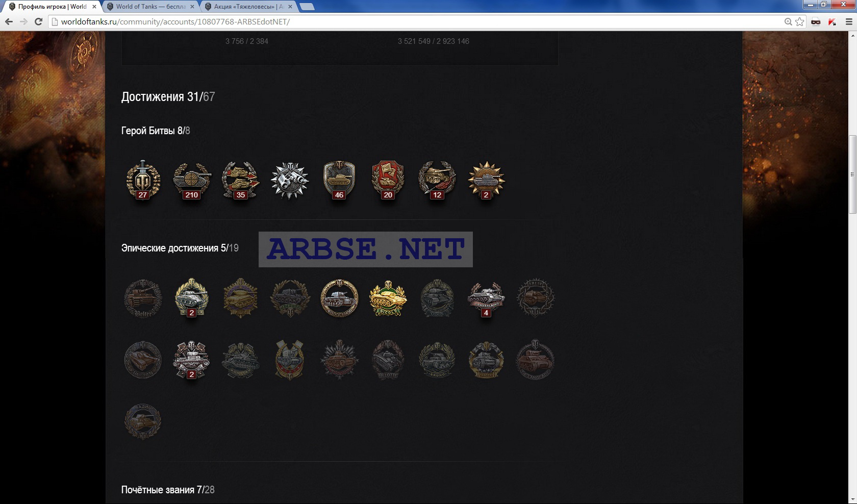Screen dimensions: 857x504
Task: Open the dimmed Bruno medal
Action: click(x=437, y=360)
